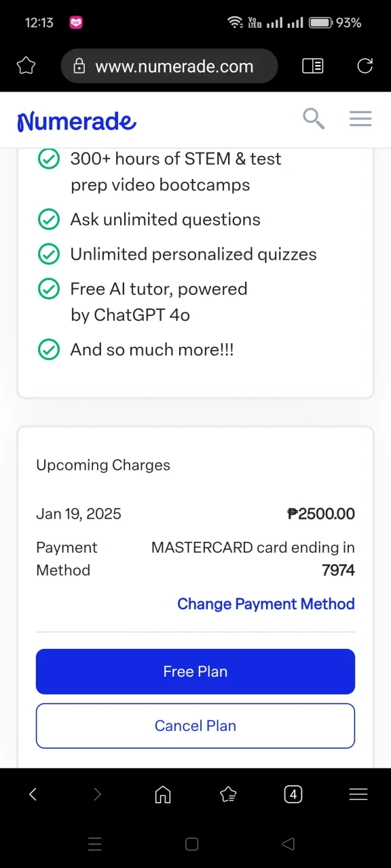Tap browser forward arrow in bottom bar
Screen dimensions: 391x868
click(97, 794)
